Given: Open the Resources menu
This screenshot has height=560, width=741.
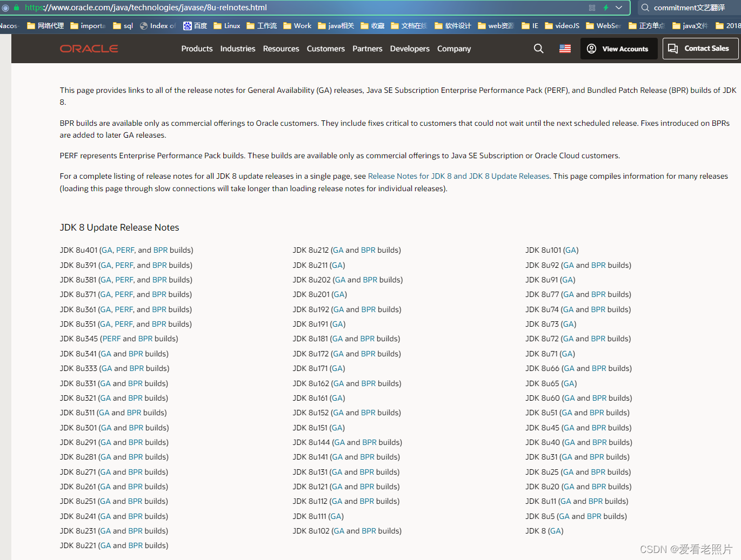Looking at the screenshot, I should (281, 49).
